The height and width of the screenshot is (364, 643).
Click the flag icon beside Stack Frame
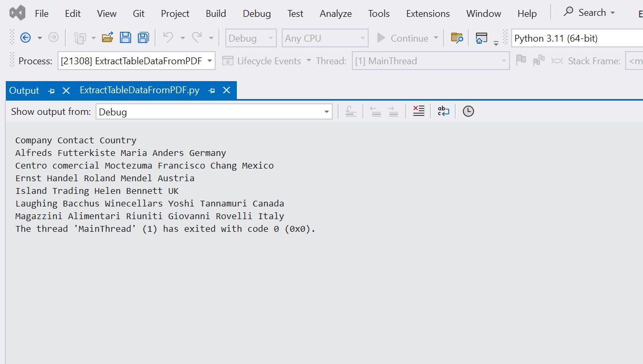click(x=521, y=60)
